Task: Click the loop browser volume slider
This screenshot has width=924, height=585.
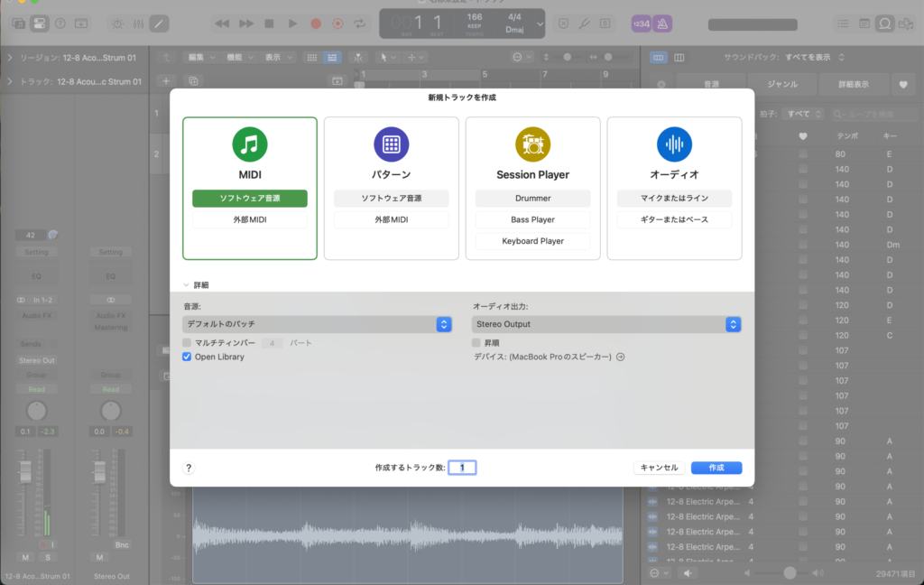Action: pyautogui.click(x=790, y=573)
